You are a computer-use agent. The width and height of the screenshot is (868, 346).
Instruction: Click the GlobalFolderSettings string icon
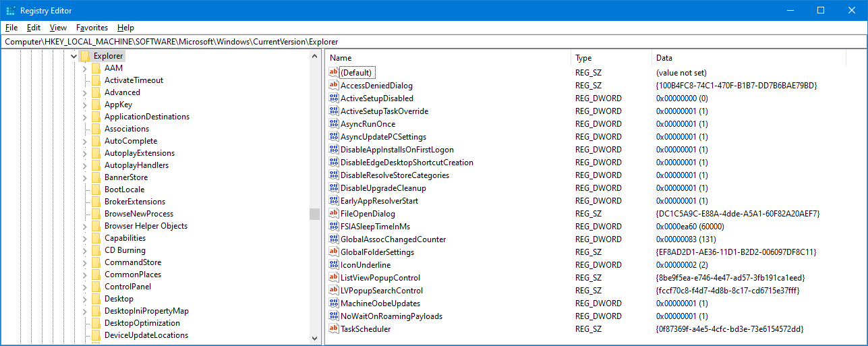coord(334,252)
